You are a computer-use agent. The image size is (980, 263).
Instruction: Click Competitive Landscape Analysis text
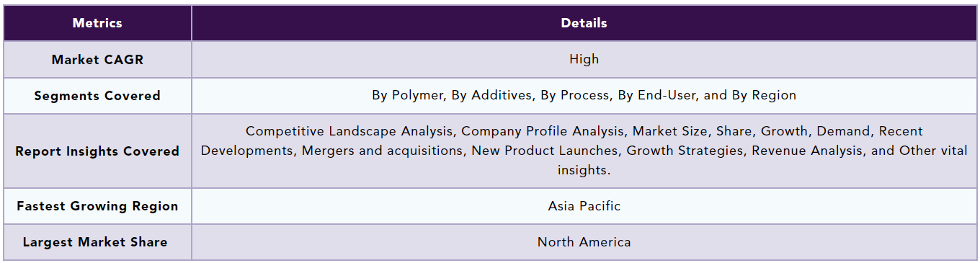[x=350, y=132]
